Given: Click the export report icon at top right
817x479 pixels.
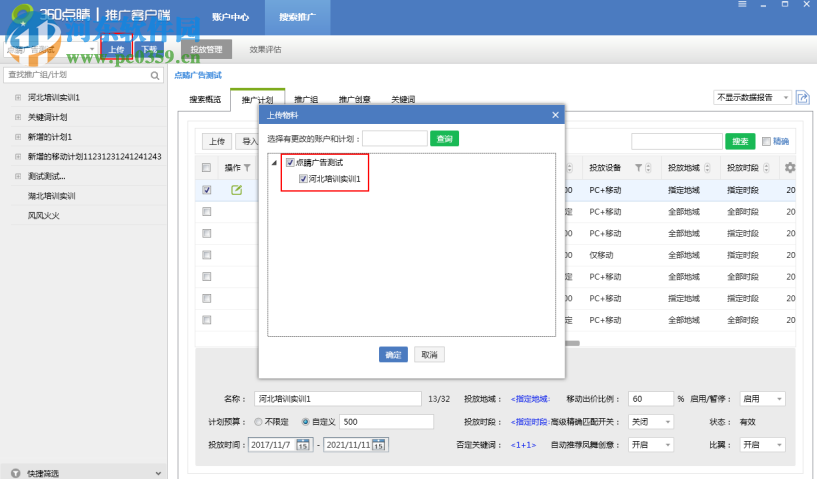Looking at the screenshot, I should pos(802,97).
